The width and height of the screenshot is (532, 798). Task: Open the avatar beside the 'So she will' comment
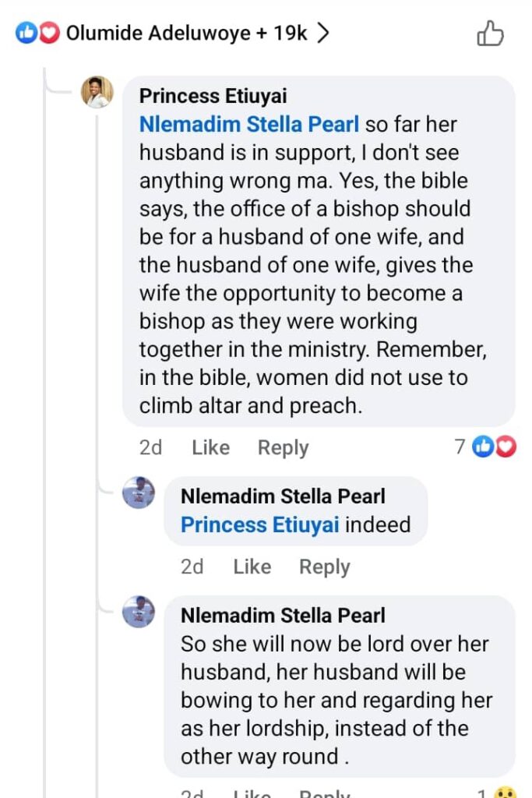[139, 612]
